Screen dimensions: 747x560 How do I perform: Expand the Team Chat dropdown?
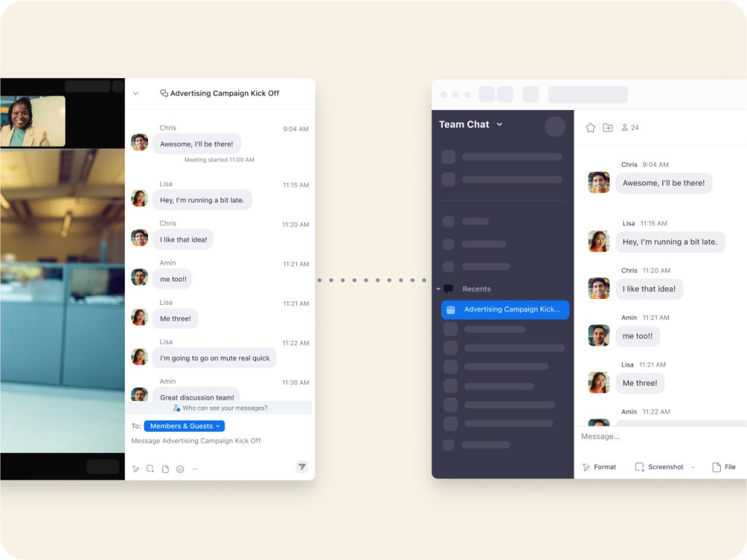(x=500, y=125)
